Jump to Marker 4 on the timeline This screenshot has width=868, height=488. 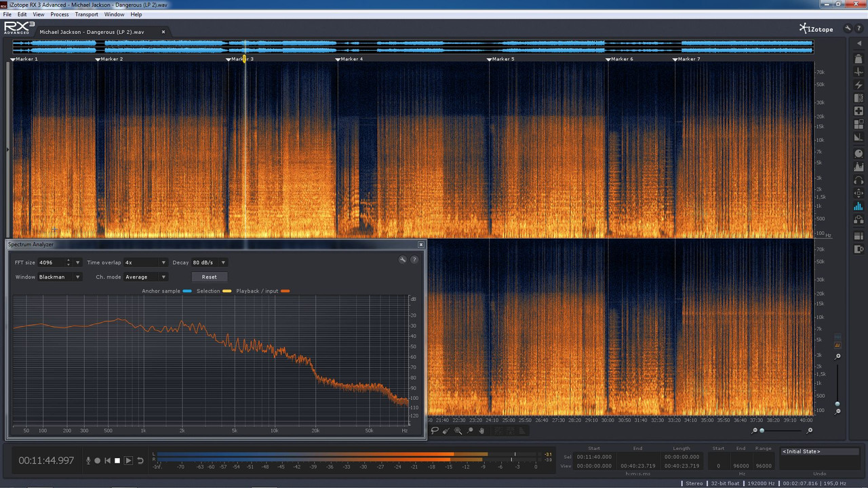(338, 59)
